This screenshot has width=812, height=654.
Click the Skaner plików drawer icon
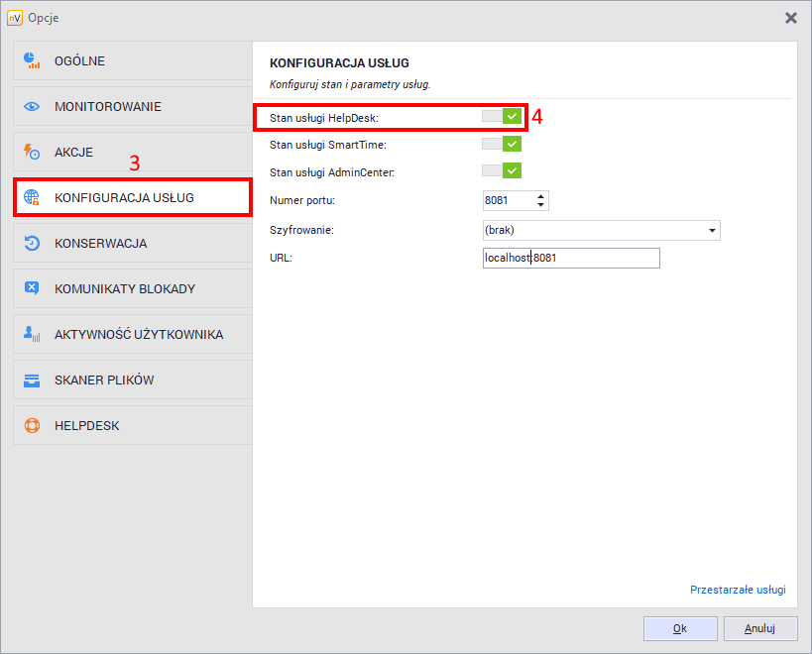click(32, 380)
